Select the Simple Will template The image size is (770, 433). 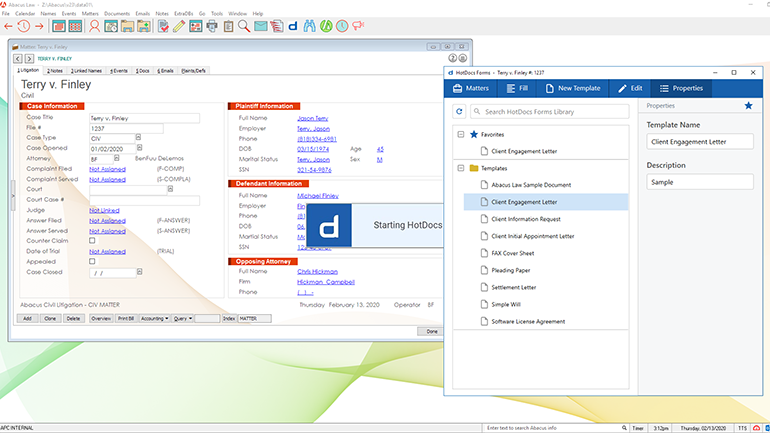pos(505,304)
